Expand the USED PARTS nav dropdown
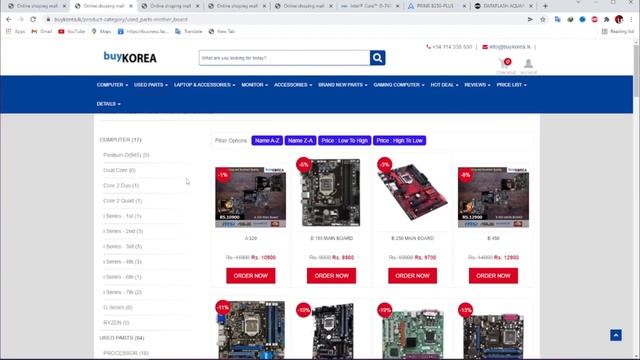The width and height of the screenshot is (640, 360). pyautogui.click(x=151, y=85)
